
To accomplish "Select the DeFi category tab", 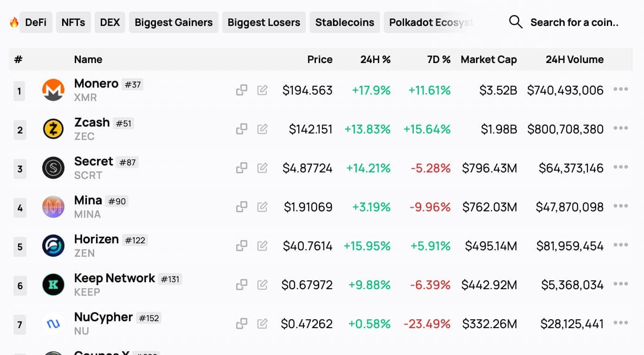I will point(36,22).
